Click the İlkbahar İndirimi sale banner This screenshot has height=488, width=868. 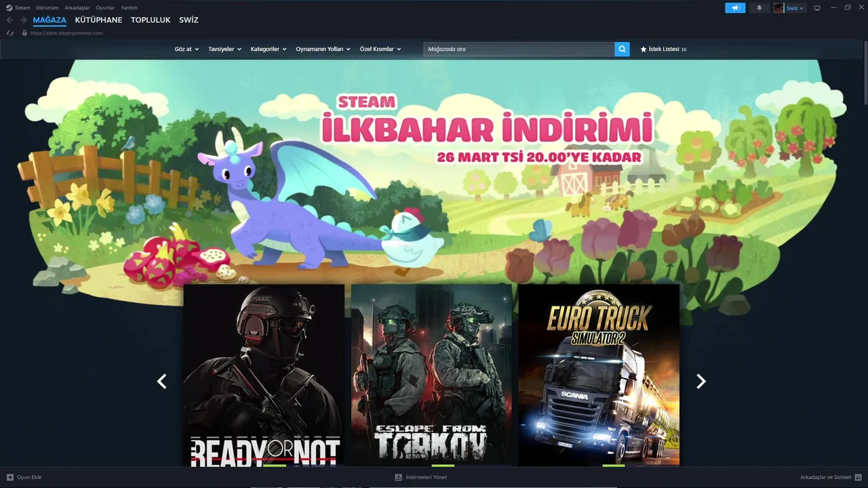434,173
